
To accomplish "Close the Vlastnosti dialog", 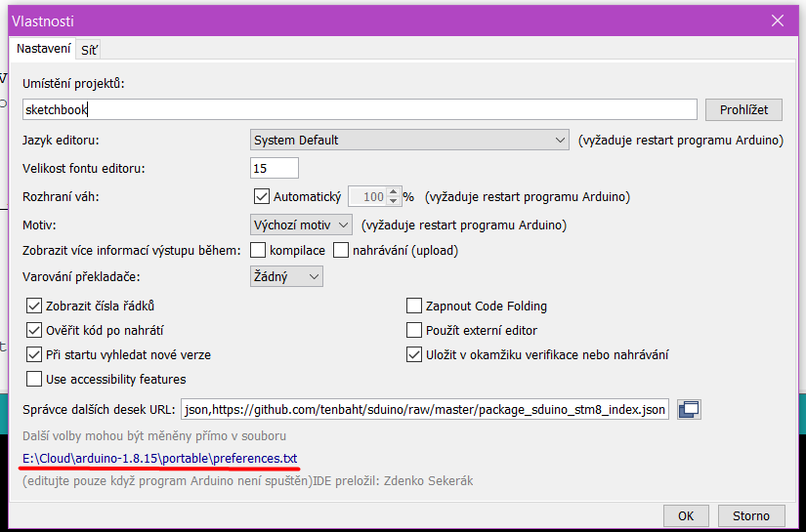I will pos(778,20).
